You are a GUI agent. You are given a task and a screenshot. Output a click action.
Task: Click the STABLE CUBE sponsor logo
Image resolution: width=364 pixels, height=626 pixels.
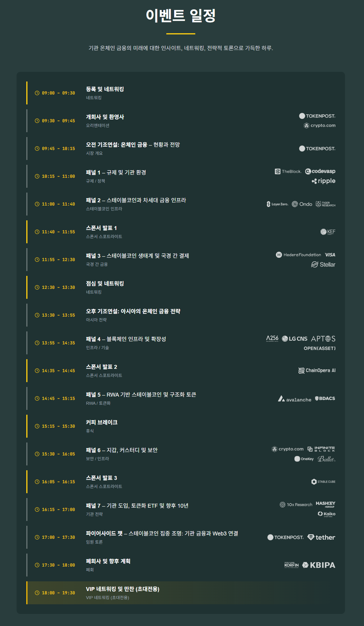(323, 482)
